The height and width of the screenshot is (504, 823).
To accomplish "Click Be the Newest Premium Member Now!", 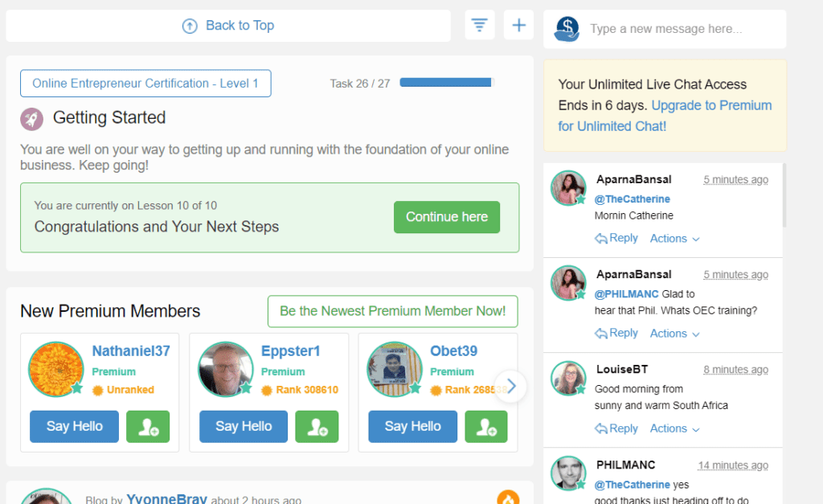I will coord(392,311).
